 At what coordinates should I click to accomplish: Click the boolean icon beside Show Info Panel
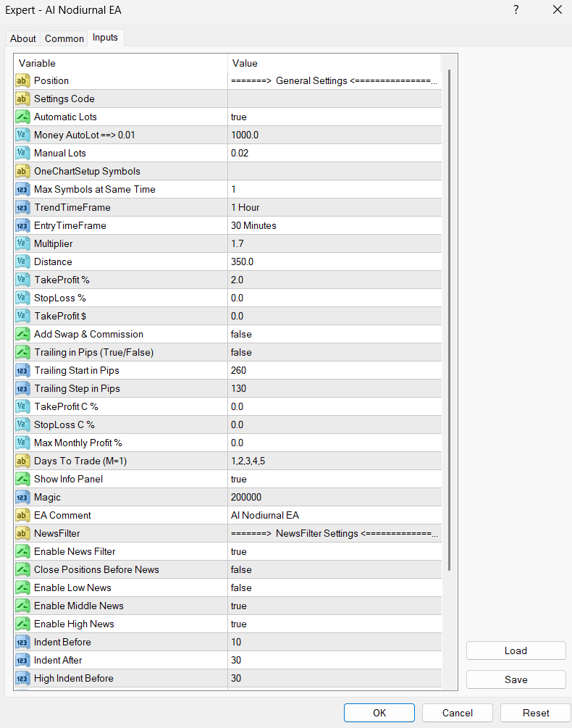tap(22, 480)
